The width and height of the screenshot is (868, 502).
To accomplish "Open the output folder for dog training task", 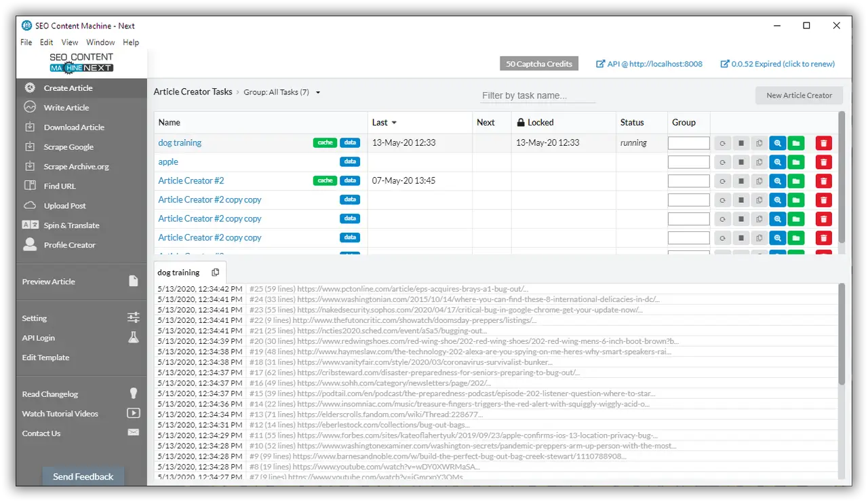I will coord(796,142).
